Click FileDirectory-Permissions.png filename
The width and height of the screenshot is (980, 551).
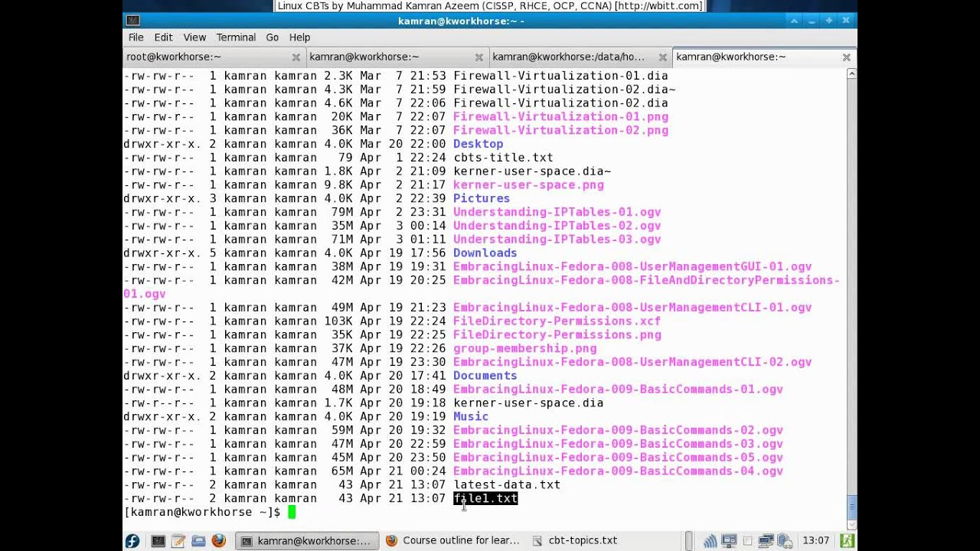click(x=557, y=334)
